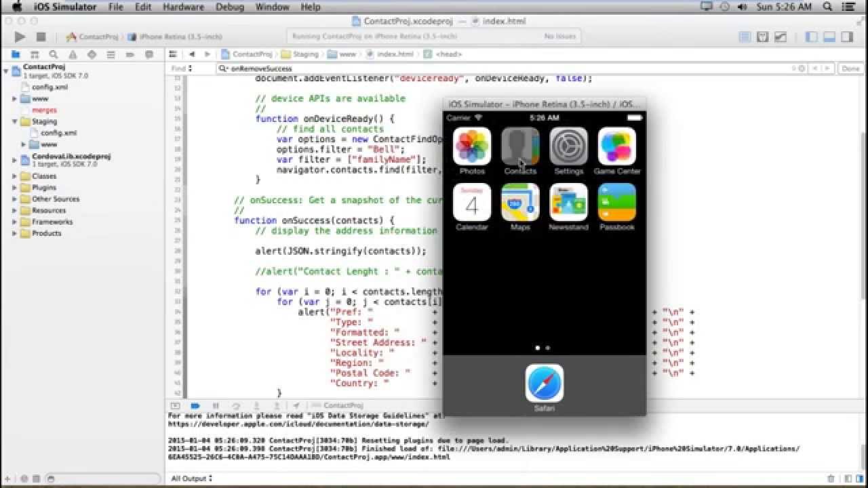This screenshot has width=868, height=488.
Task: Open the Breakpoint navigator icon
Action: point(130,54)
